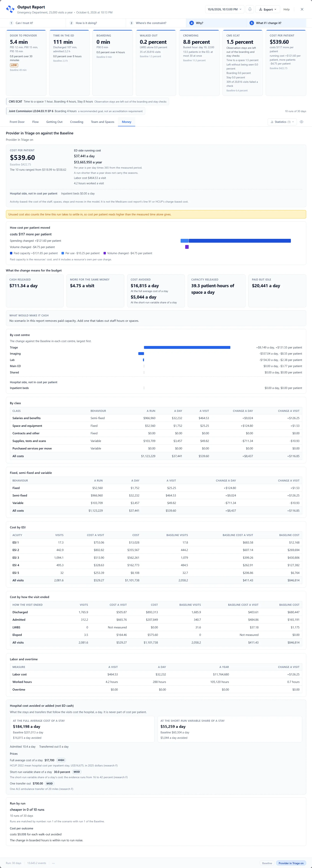Click the notifications bell icon
The width and height of the screenshot is (312, 868).
click(250, 9)
